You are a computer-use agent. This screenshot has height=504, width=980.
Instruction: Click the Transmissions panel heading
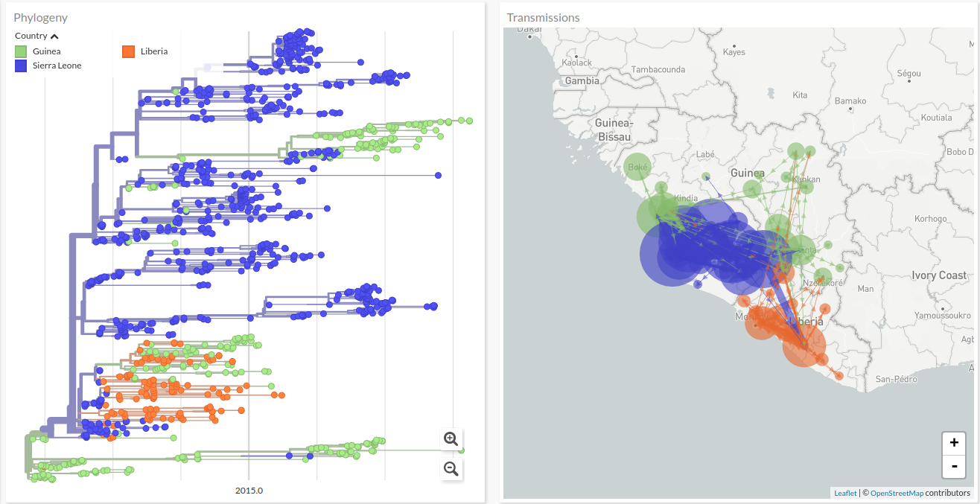point(543,17)
